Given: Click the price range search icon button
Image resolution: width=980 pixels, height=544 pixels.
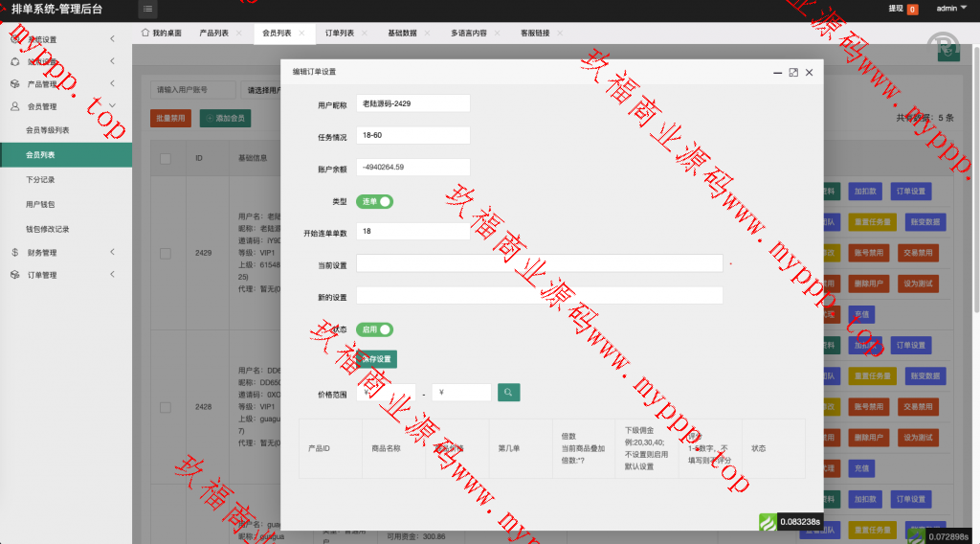Looking at the screenshot, I should coord(508,392).
